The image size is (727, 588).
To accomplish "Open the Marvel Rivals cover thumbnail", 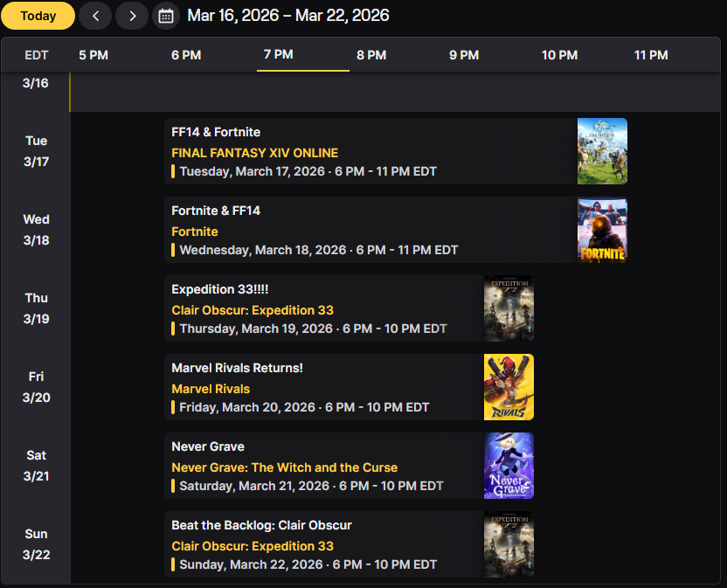I will point(509,387).
